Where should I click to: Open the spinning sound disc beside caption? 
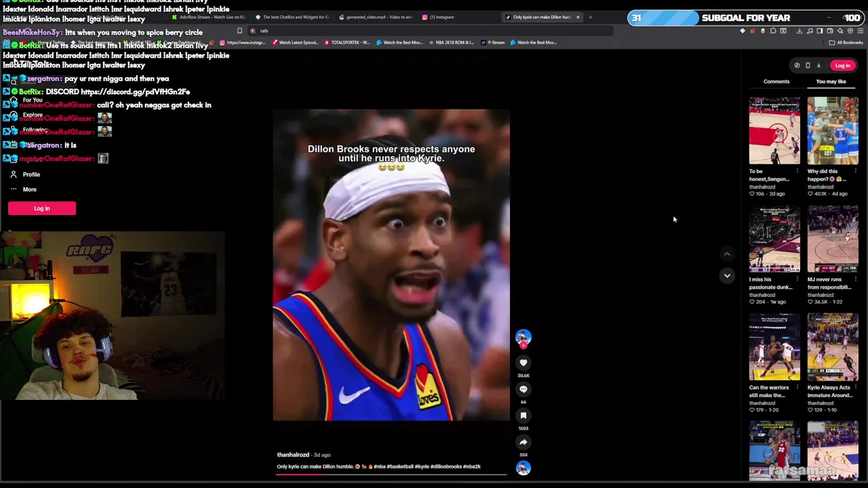coord(523,468)
